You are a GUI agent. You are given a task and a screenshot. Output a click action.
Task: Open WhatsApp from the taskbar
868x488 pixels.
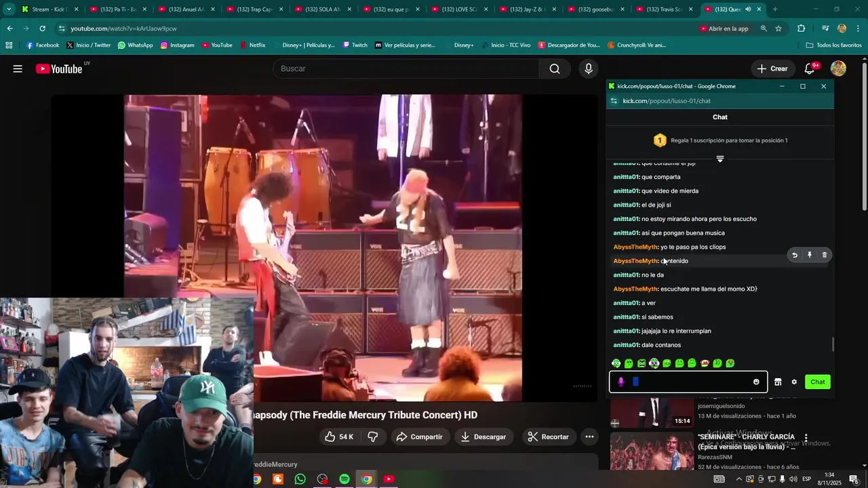point(300,479)
